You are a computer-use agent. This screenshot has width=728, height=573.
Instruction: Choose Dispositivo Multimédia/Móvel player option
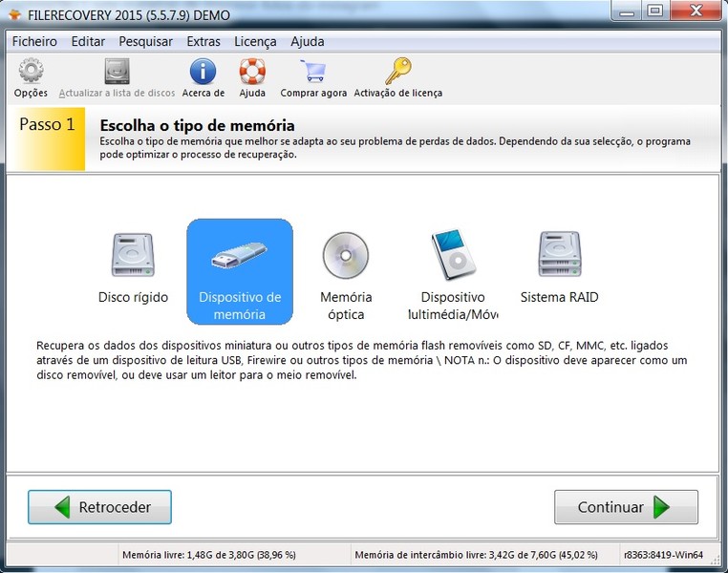pos(453,277)
